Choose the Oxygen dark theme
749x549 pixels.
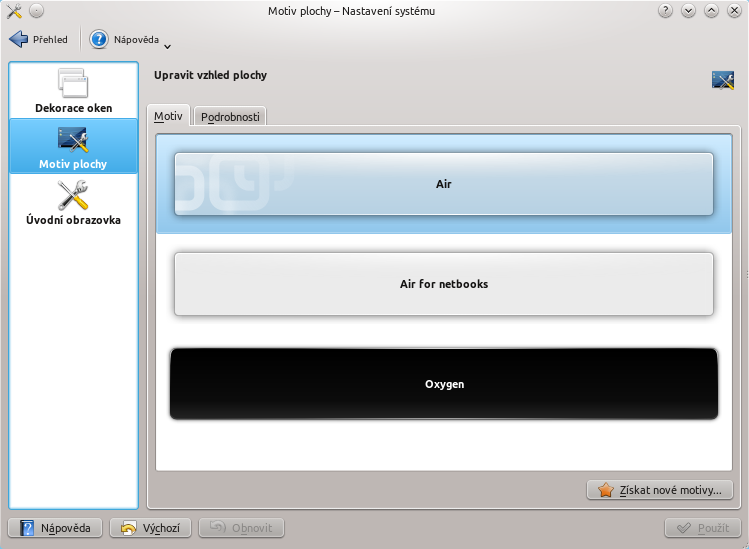[444, 384]
